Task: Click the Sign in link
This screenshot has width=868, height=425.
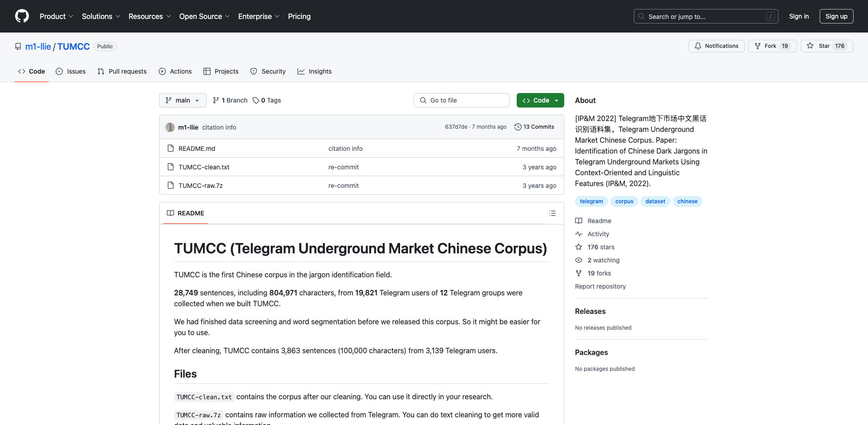Action: pos(799,16)
